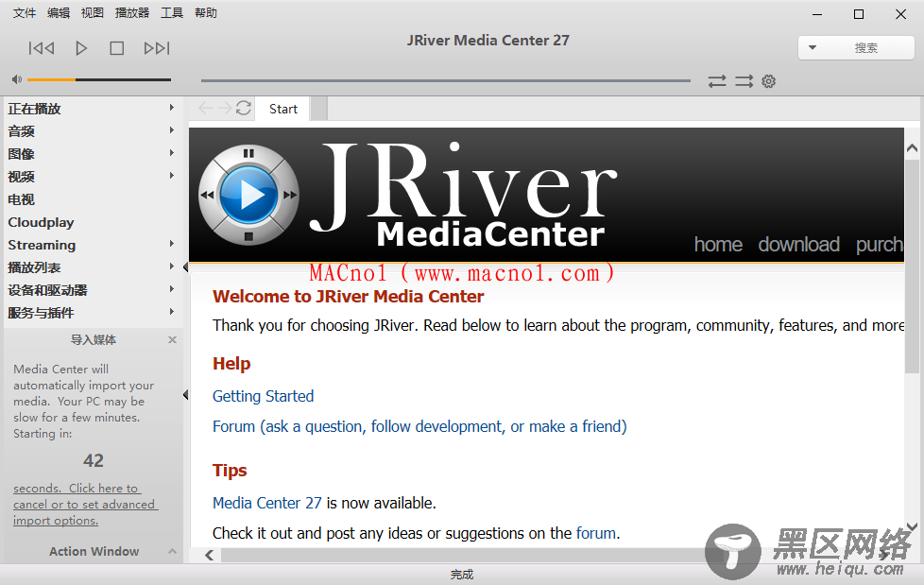Open the 播放器 menu
Viewport: 924px width, 585px height.
click(x=132, y=13)
